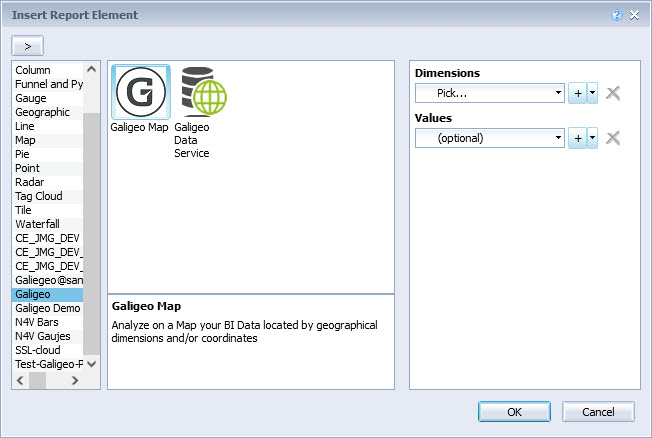Remove the Dimensions entry with the X

click(x=613, y=93)
